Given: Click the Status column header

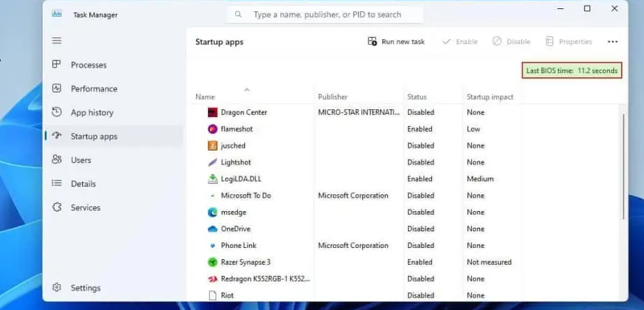Looking at the screenshot, I should tap(417, 97).
